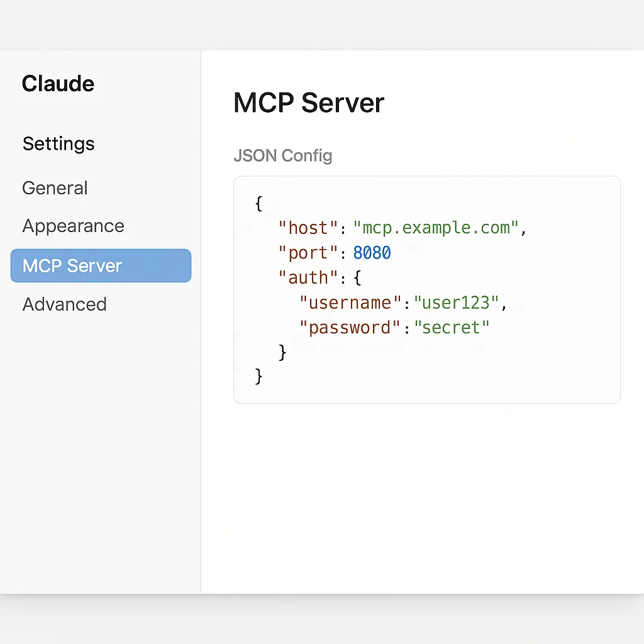The height and width of the screenshot is (644, 644).
Task: Switch to the Appearance settings
Action: [x=73, y=226]
